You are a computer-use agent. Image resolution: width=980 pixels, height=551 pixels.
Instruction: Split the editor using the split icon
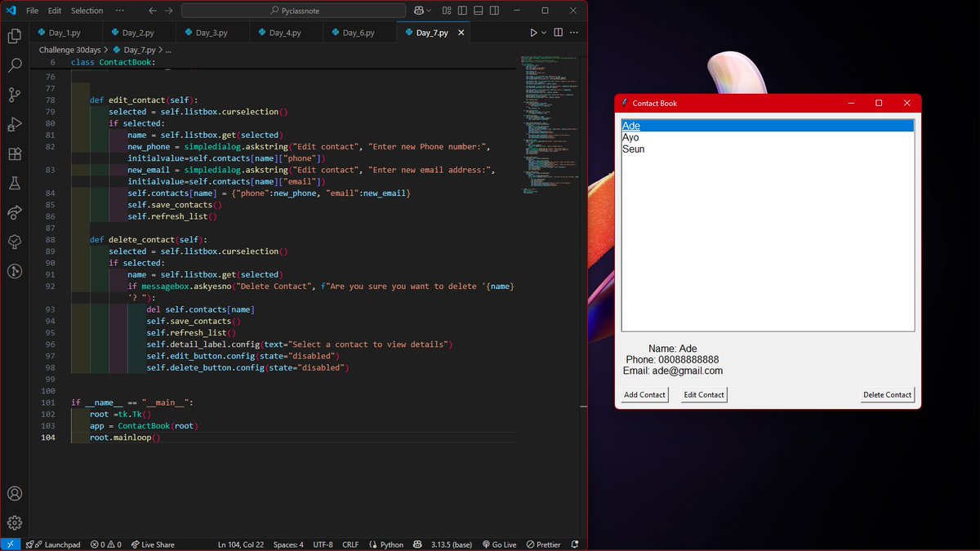click(x=556, y=32)
